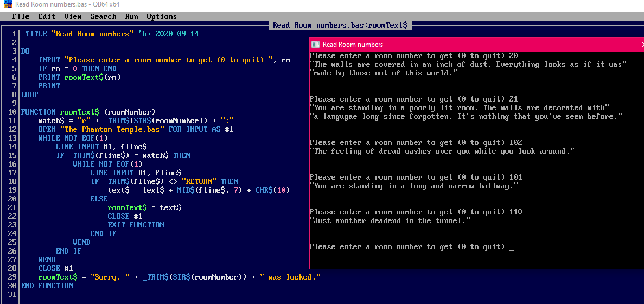Click line number 10 in the gutter
The height and width of the screenshot is (304, 644).
[14, 112]
